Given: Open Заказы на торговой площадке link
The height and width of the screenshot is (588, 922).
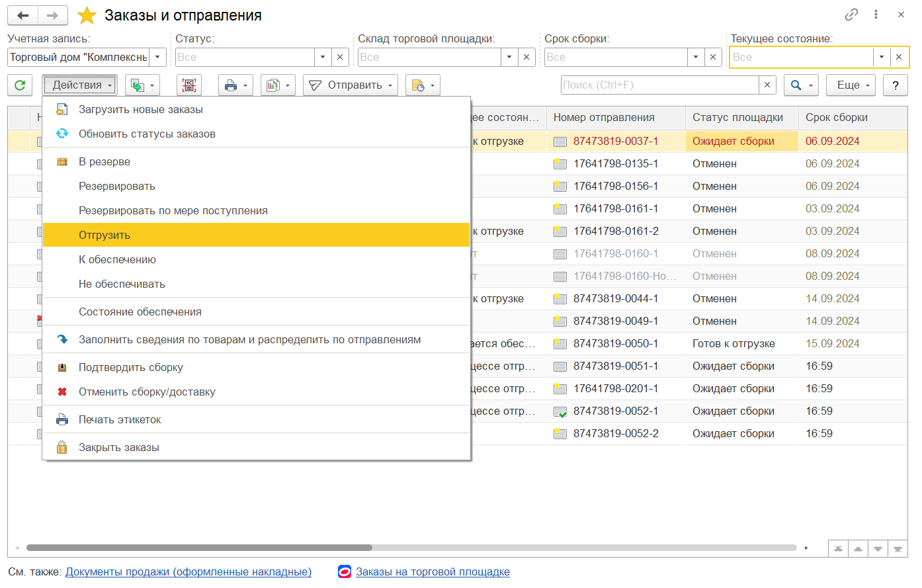Looking at the screenshot, I should pos(433,572).
